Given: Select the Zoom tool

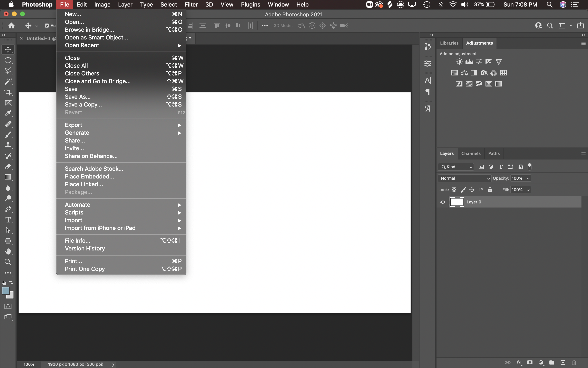Looking at the screenshot, I should point(8,262).
